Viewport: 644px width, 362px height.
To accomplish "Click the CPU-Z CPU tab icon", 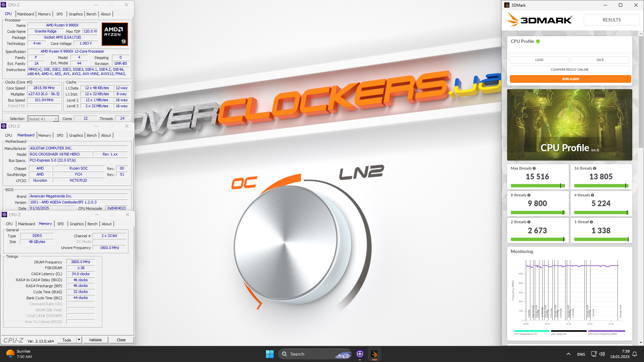I will pyautogui.click(x=8, y=14).
